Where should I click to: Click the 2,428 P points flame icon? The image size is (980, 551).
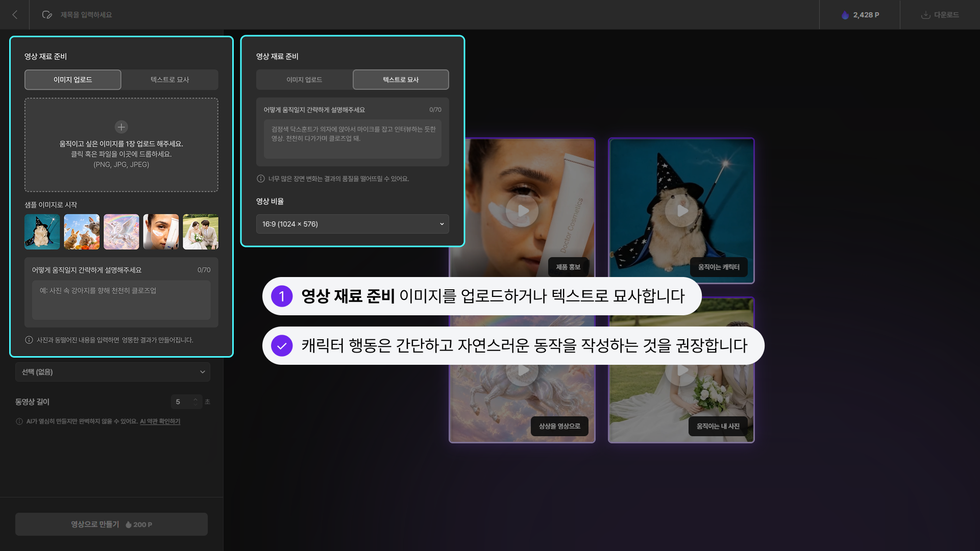pyautogui.click(x=845, y=15)
